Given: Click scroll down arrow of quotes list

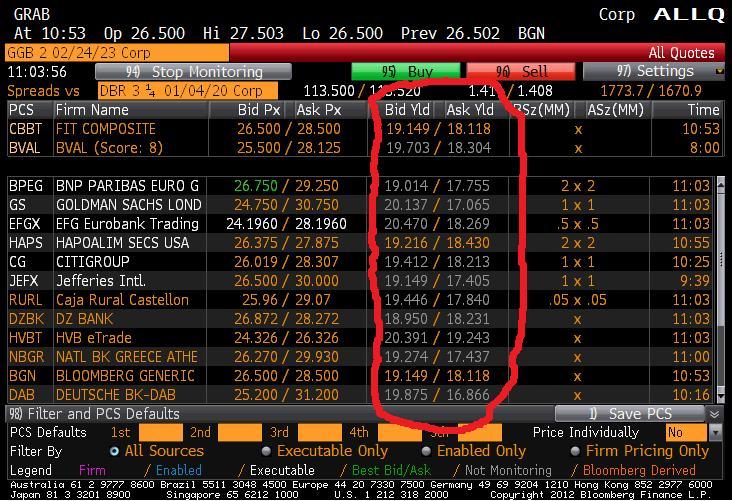Looking at the screenshot, I should (721, 397).
